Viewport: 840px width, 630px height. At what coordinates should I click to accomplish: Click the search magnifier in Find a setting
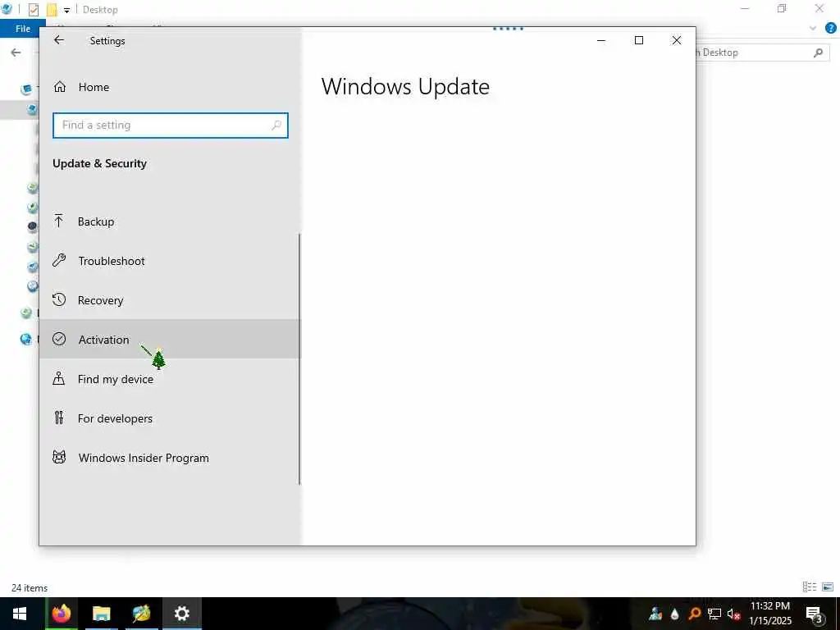[276, 125]
